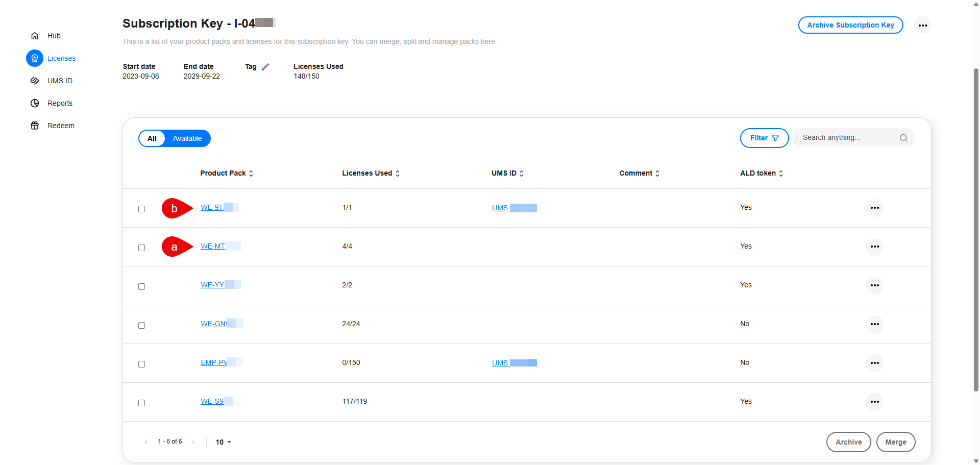980x465 pixels.
Task: Open kebab menu next to Archive Subscription Key
Action: (923, 25)
